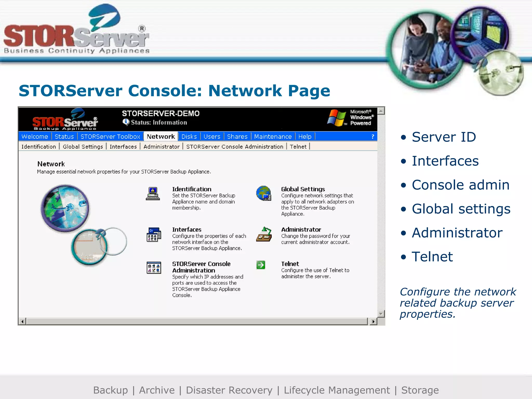Click the Global Settings globe icon
This screenshot has width=532, height=399.
pyautogui.click(x=264, y=193)
